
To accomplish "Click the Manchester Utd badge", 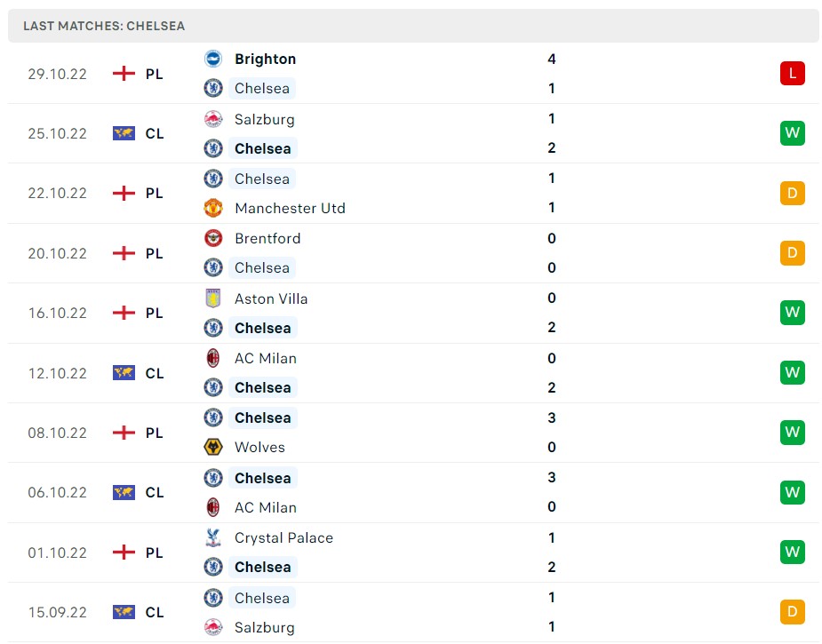I will 212,208.
